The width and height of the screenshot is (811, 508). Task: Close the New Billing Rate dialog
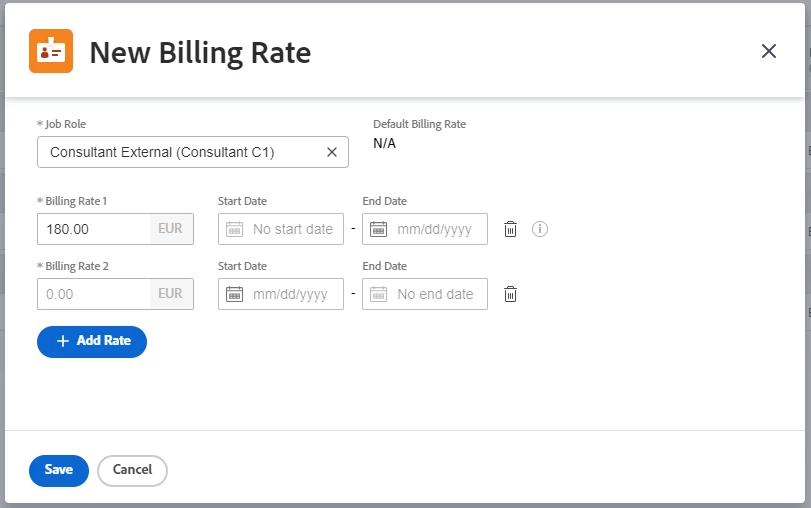point(769,51)
